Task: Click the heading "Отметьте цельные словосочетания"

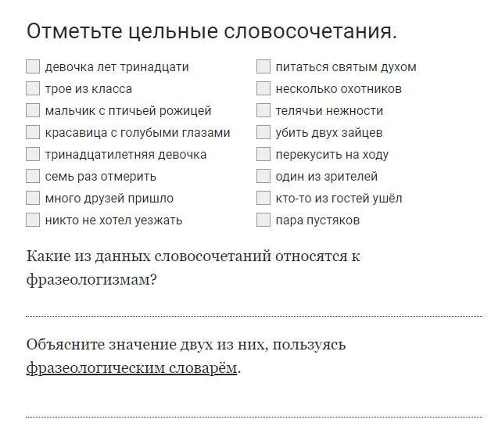Action: pyautogui.click(x=212, y=31)
